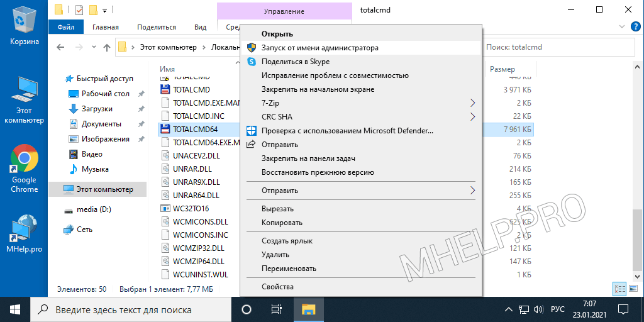Select the TOTALCMD application file icon

tap(165, 89)
